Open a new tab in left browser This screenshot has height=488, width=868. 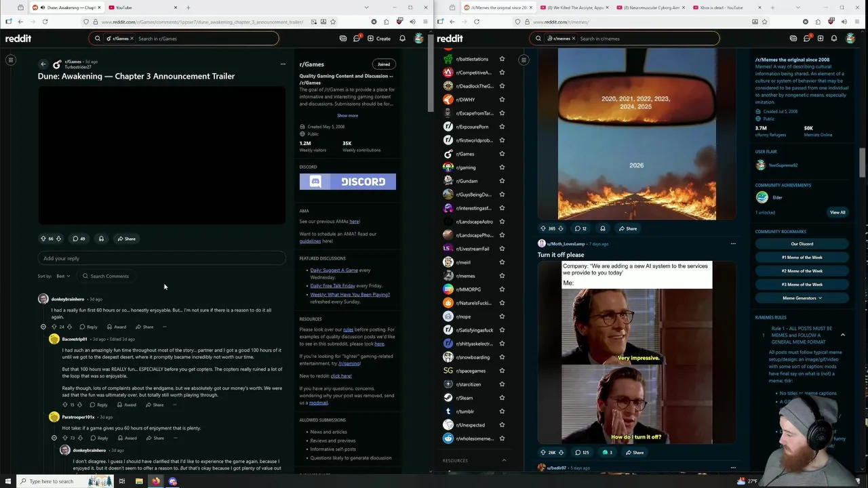188,7
